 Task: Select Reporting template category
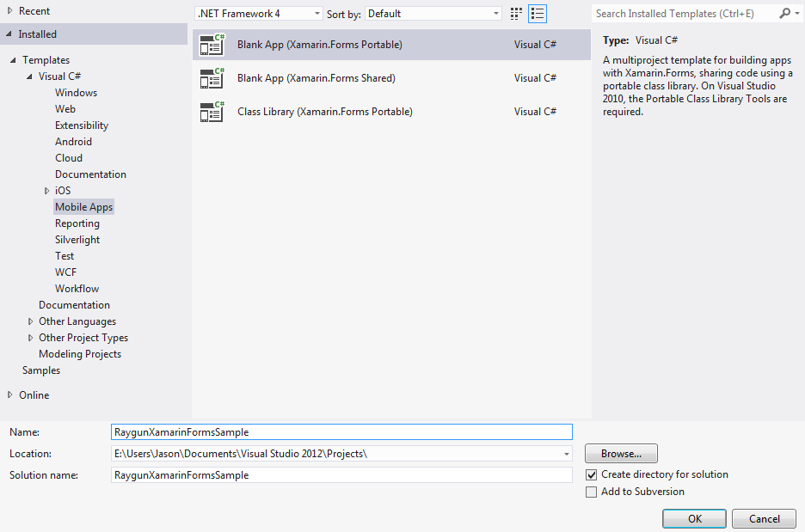77,223
